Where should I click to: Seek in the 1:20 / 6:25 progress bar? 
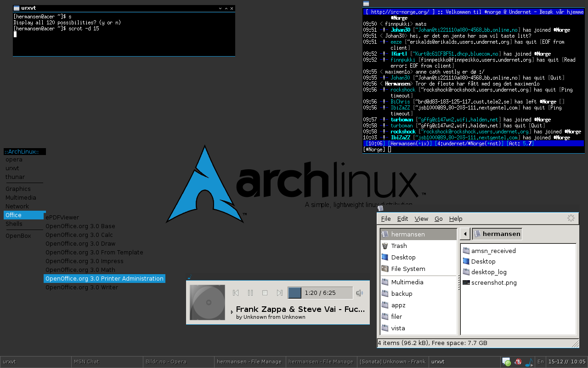coord(320,293)
